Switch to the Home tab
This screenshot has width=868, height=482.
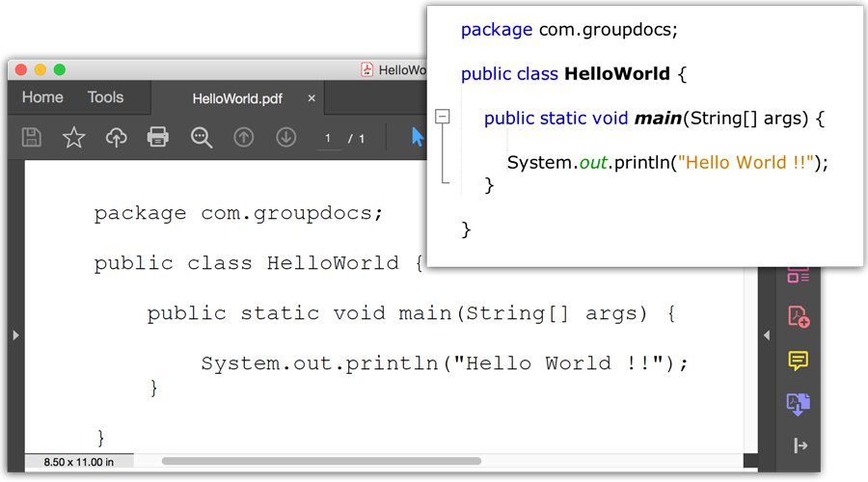(42, 97)
